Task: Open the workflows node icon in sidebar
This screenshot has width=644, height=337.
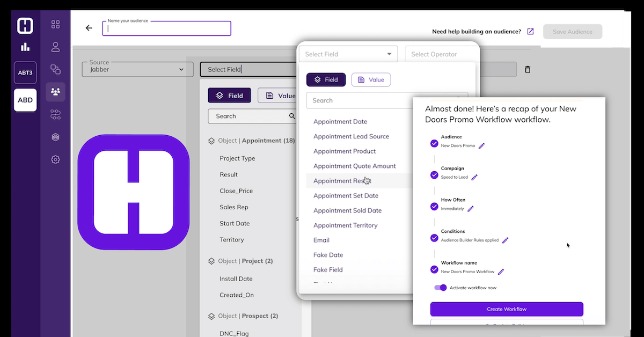Action: click(x=55, y=114)
